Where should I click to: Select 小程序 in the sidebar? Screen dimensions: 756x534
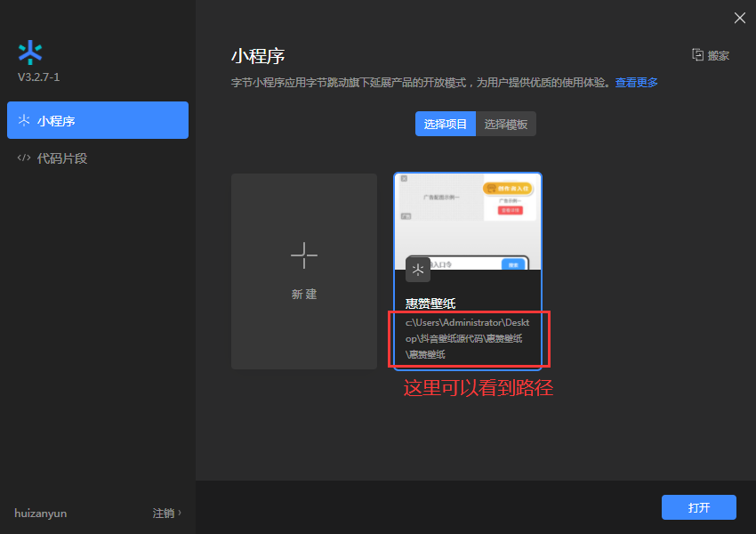tap(98, 120)
